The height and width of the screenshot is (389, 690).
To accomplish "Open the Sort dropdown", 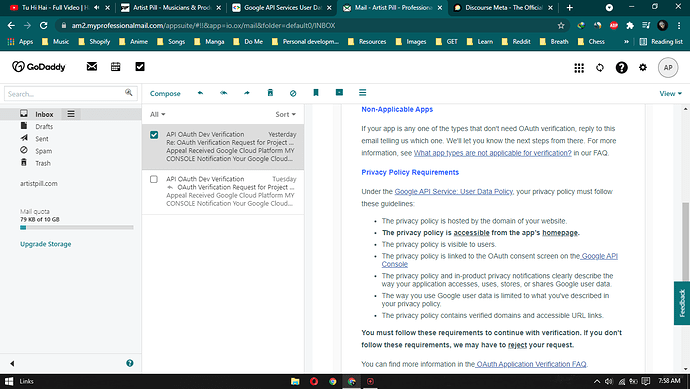I will point(286,114).
